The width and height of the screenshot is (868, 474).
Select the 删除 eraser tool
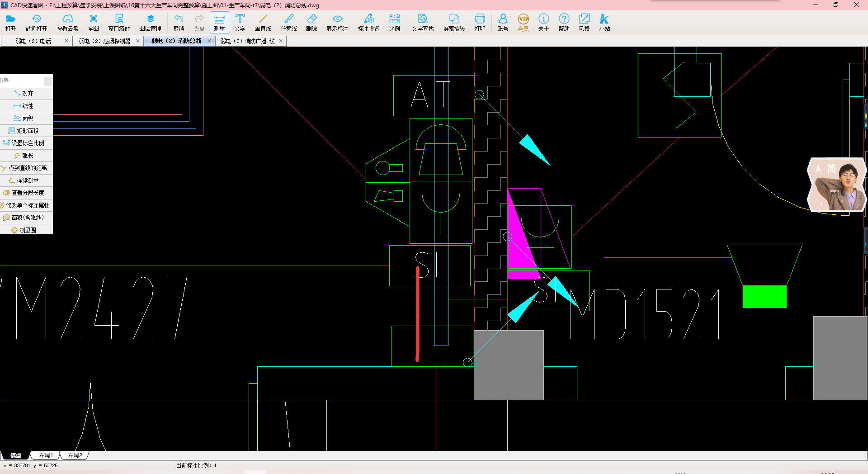click(311, 22)
